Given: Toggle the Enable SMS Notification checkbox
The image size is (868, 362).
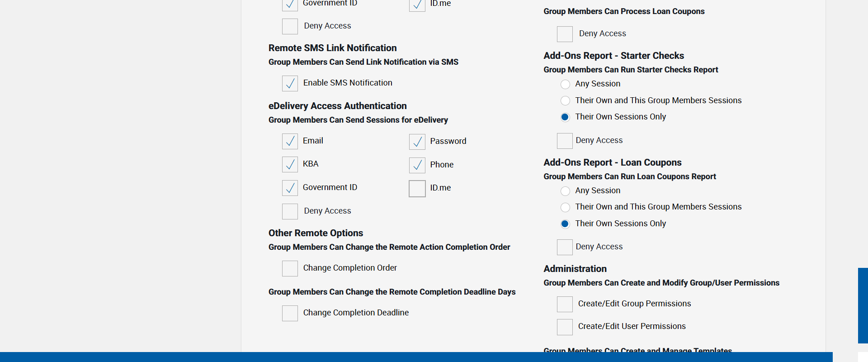Looking at the screenshot, I should (x=290, y=83).
